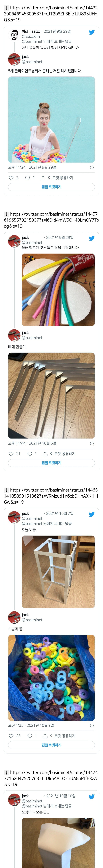The height and width of the screenshot is (868, 103).
Task: Like the tweet with 21 likes
Action: pyautogui.click(x=11, y=454)
